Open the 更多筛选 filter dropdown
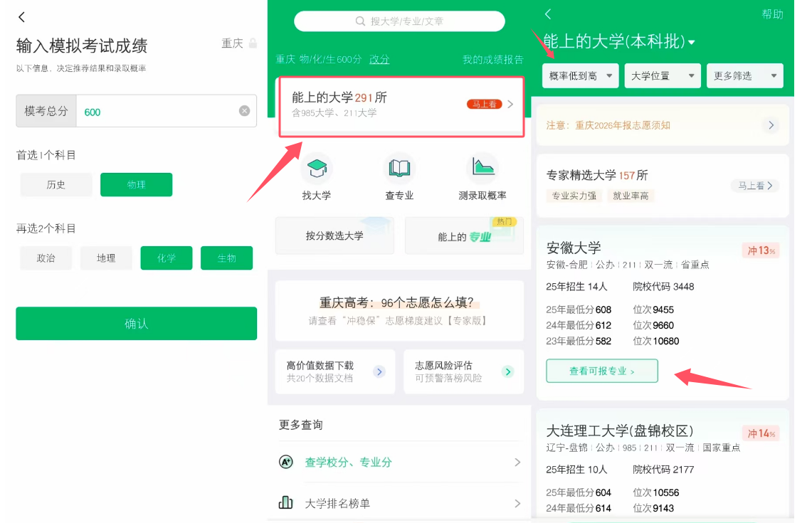The image size is (812, 523). [x=744, y=75]
